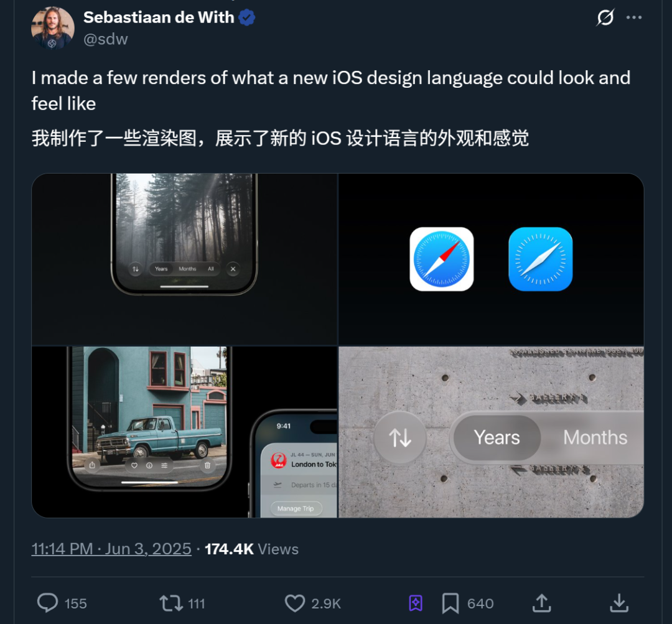Open the forest phone render image
This screenshot has height=624, width=672.
point(184,259)
